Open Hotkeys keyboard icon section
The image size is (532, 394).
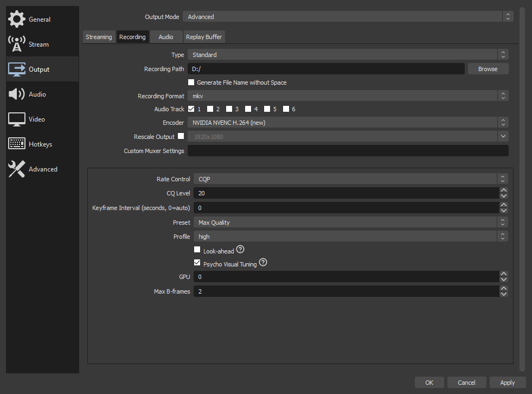tap(17, 144)
